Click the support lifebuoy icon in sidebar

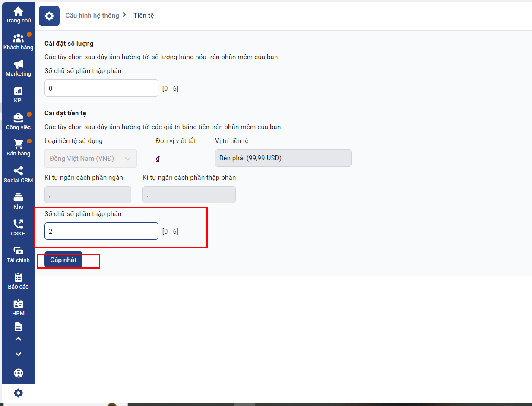pyautogui.click(x=18, y=373)
